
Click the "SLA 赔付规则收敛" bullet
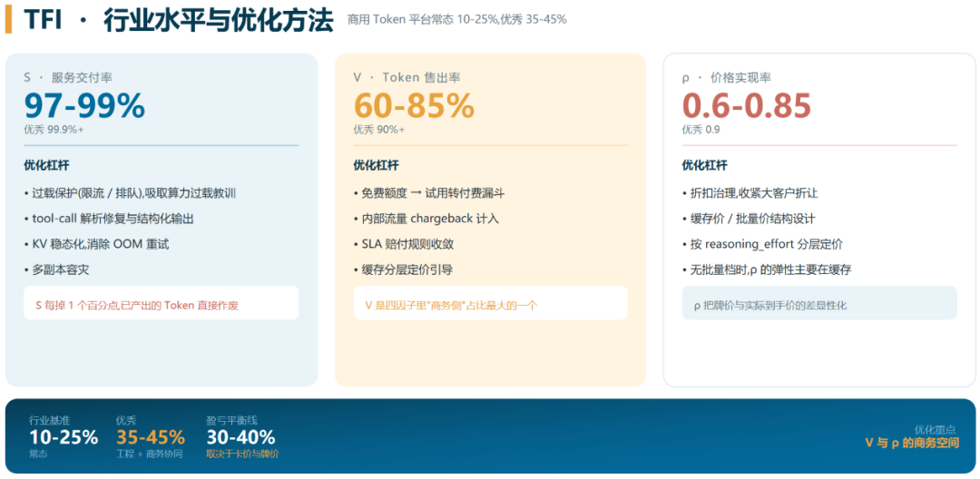tap(406, 244)
